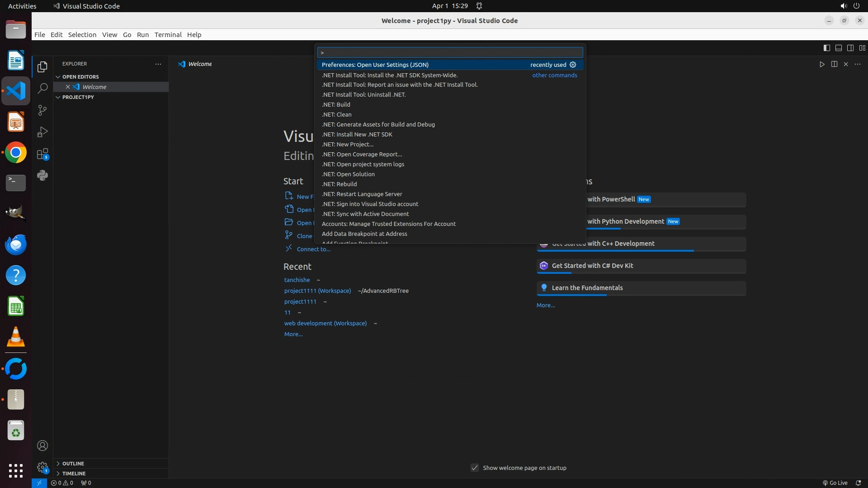Click the split editor icon
Image resolution: width=868 pixels, height=488 pixels.
pyautogui.click(x=834, y=64)
